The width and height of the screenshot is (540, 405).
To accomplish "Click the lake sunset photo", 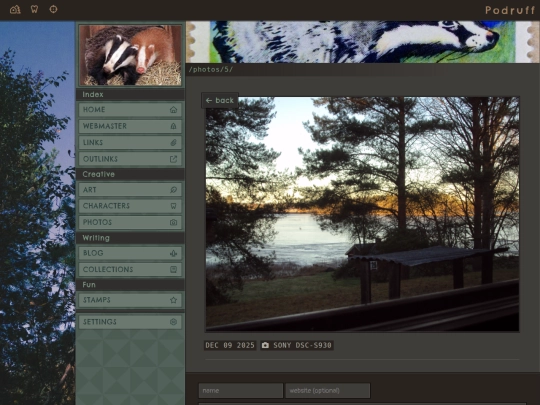I will (x=362, y=214).
